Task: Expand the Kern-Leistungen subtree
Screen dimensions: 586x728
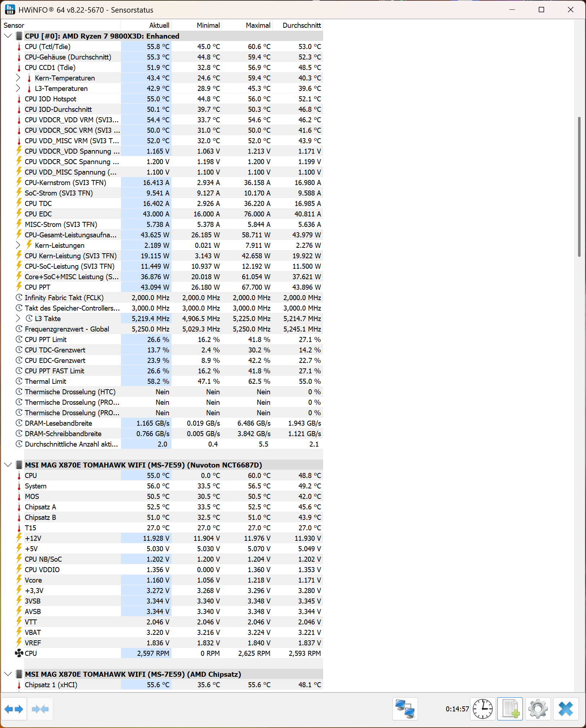Action: click(x=18, y=245)
